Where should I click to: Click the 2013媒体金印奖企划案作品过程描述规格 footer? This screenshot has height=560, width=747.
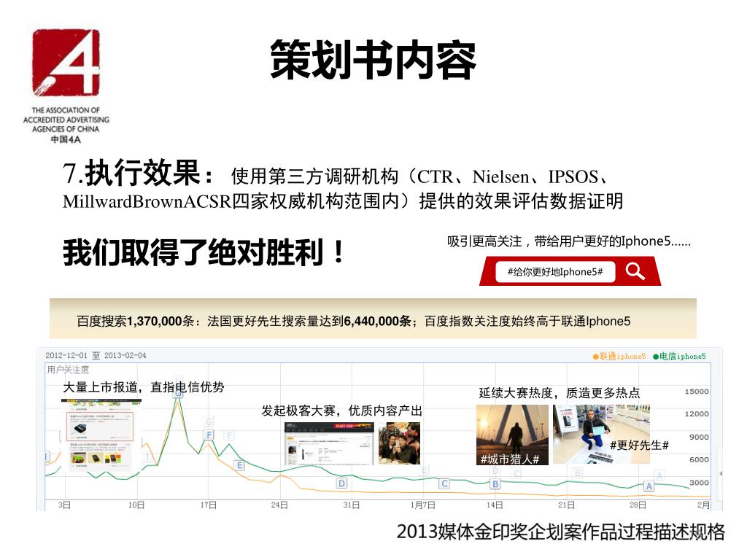561,532
